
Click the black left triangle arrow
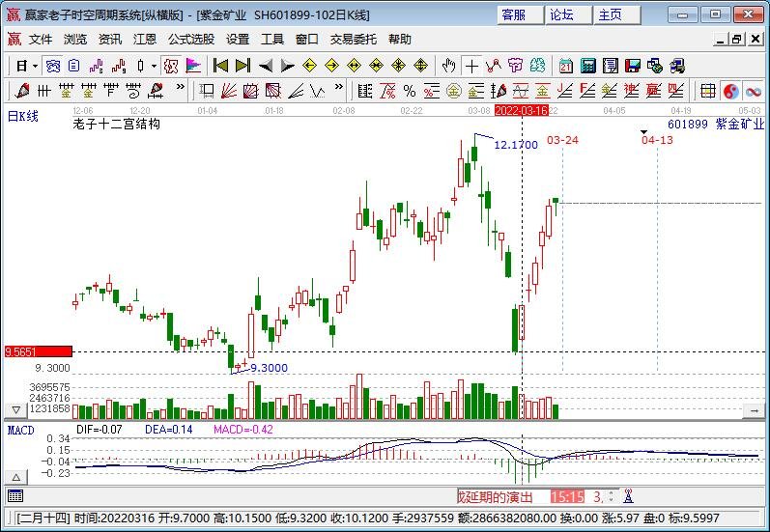pos(265,66)
